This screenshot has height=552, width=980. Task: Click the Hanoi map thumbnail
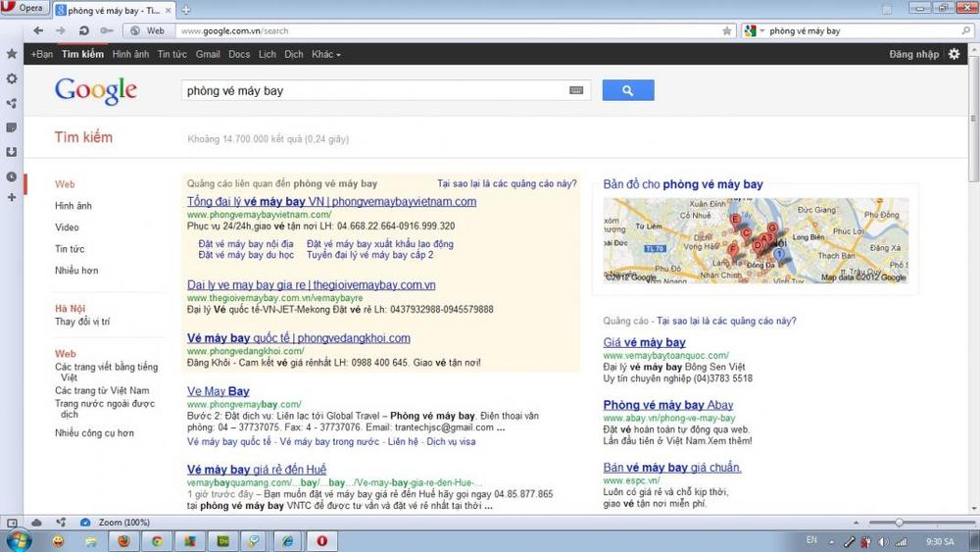756,240
